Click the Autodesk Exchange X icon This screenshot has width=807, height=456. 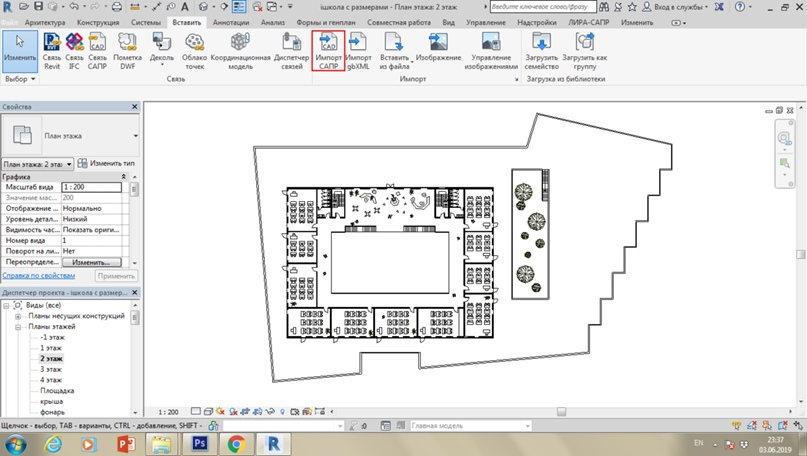tap(719, 7)
